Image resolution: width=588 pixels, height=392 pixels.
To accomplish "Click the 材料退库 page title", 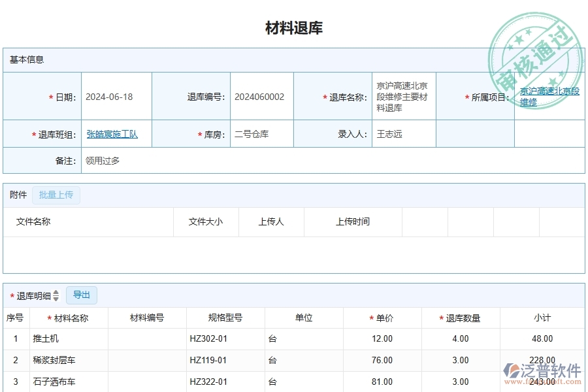I will point(294,27).
